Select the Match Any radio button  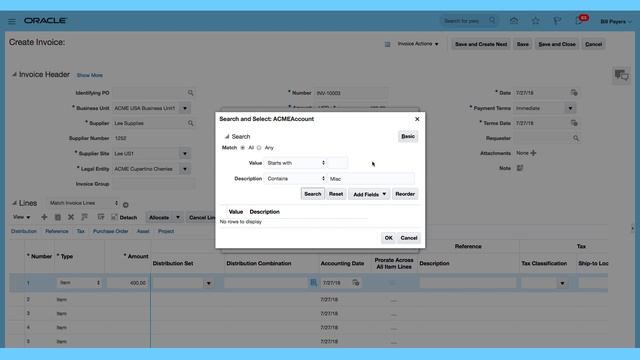point(259,148)
